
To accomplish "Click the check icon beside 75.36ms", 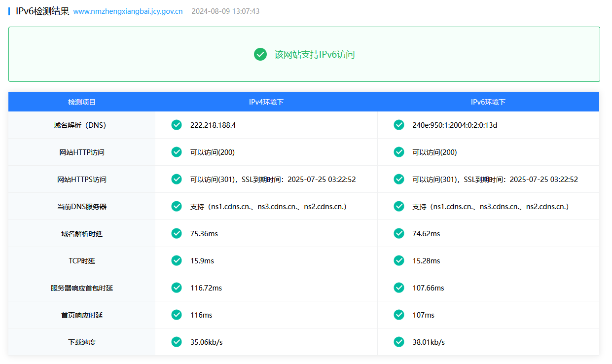I will point(177,233).
